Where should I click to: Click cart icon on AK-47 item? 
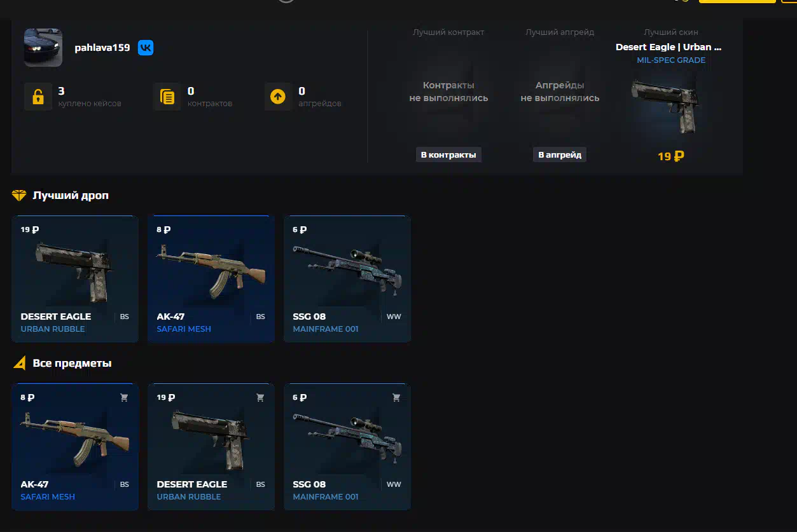coord(124,397)
